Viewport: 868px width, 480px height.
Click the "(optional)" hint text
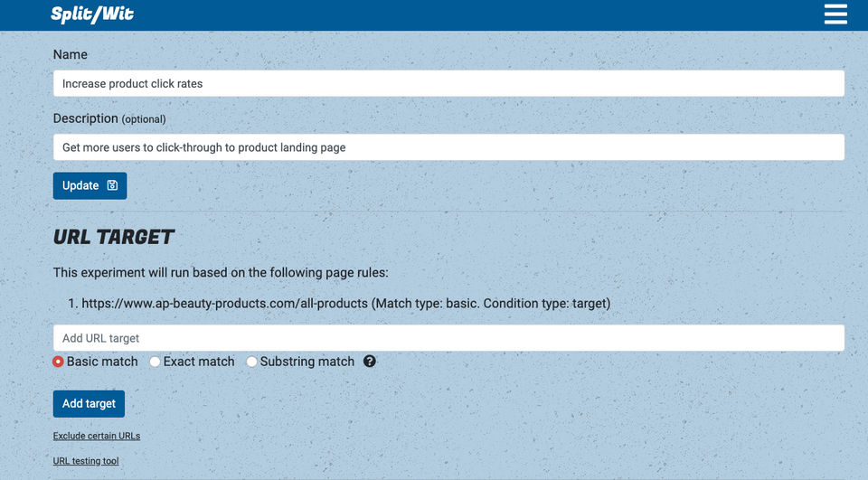tap(144, 119)
